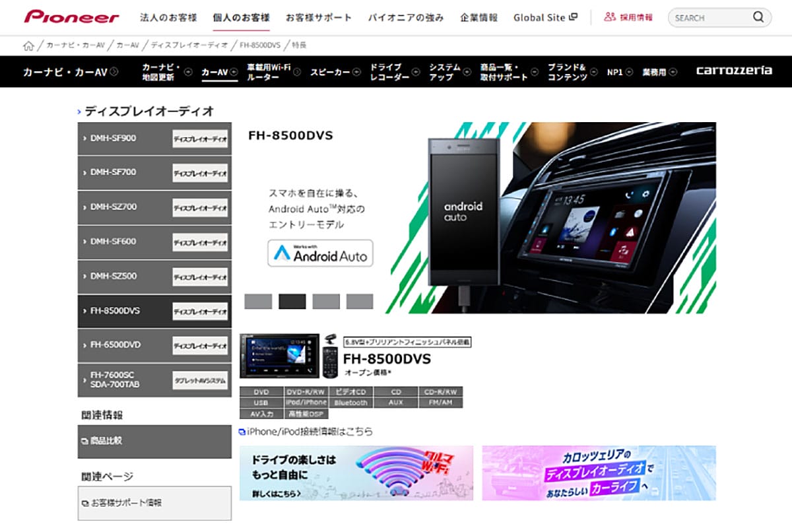The width and height of the screenshot is (792, 532).
Task: Expand the ブランド&コンテンツ menu arrow
Action: (594, 72)
